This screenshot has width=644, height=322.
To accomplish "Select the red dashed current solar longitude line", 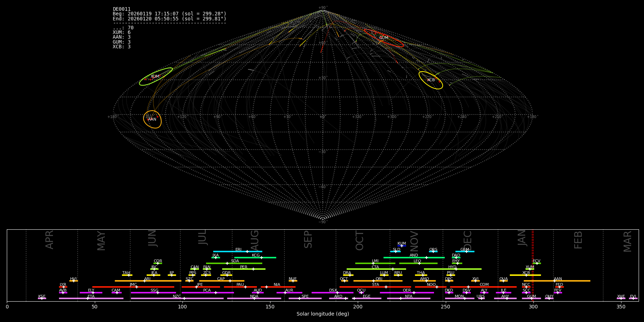I will [533, 265].
